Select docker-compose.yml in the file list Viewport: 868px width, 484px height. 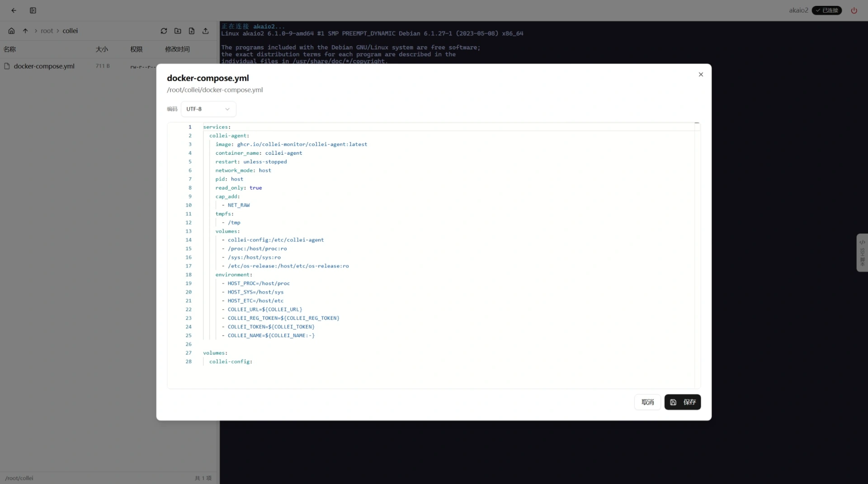coord(44,66)
